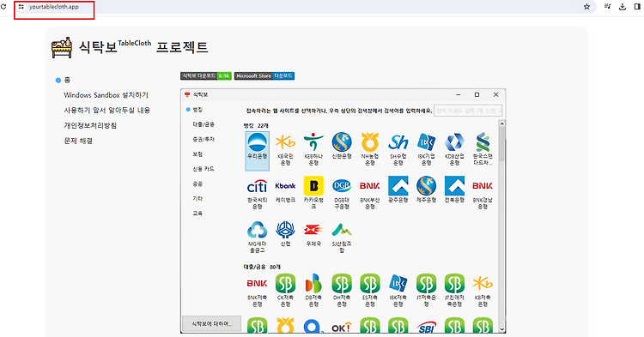Open 사용하기 앞서 알아두실 내용 page
The width and height of the screenshot is (644, 337).
coord(106,111)
